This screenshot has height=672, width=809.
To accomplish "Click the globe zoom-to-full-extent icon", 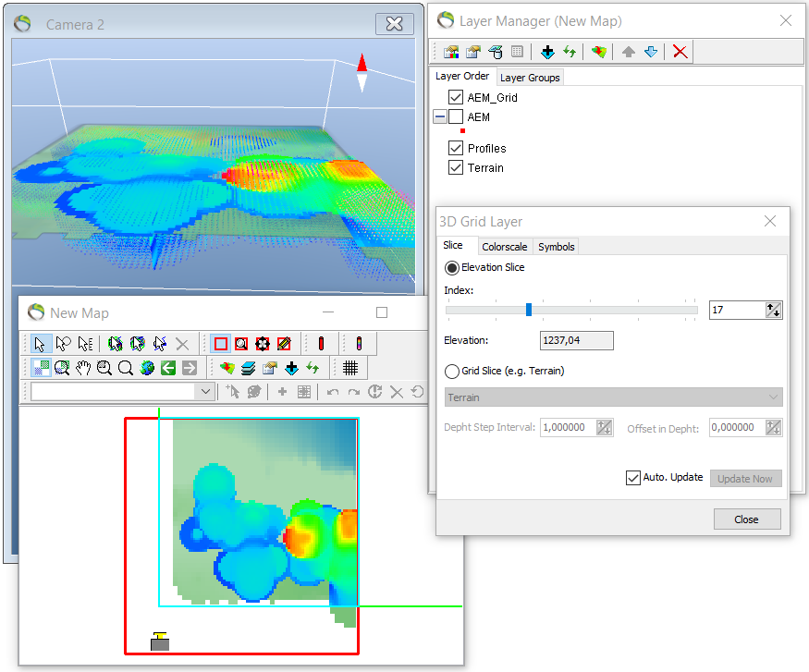I will (146, 367).
